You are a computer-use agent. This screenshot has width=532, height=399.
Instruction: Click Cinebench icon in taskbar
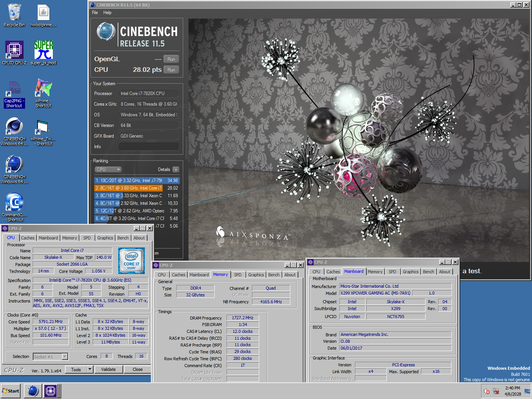pos(33,391)
